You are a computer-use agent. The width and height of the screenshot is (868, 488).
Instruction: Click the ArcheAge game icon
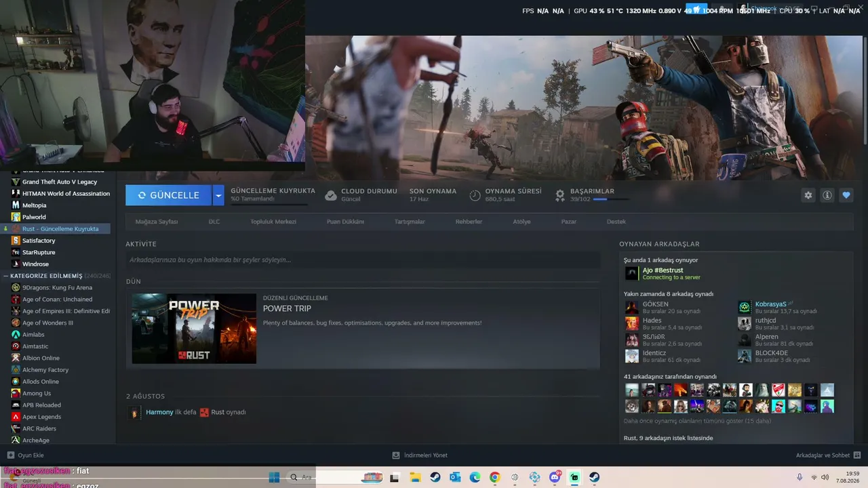16,440
